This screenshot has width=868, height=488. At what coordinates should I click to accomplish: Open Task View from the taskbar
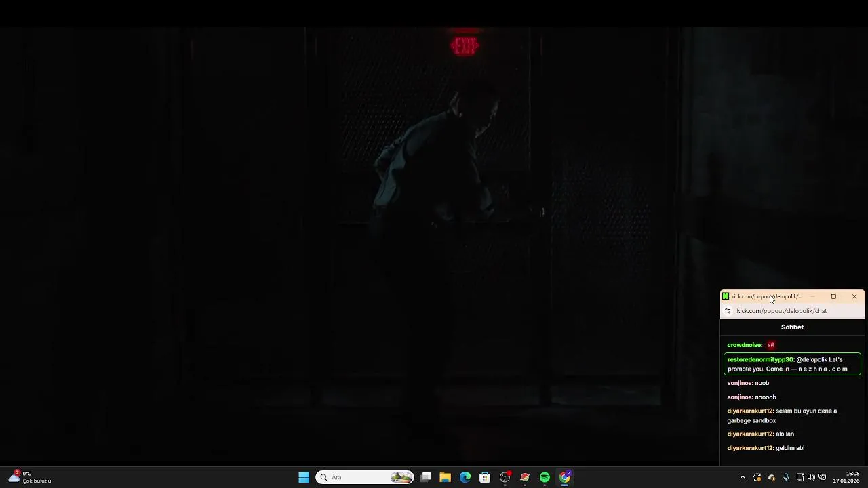point(425,477)
